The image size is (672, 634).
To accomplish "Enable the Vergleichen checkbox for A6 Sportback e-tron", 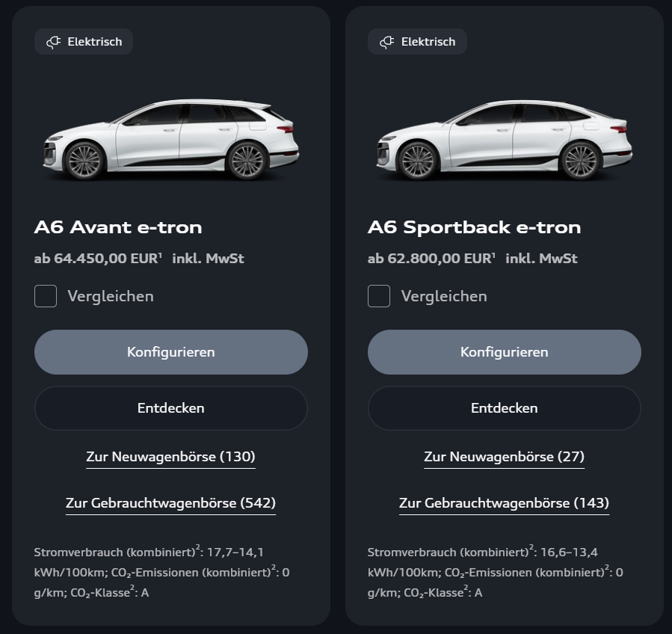I will click(x=379, y=296).
